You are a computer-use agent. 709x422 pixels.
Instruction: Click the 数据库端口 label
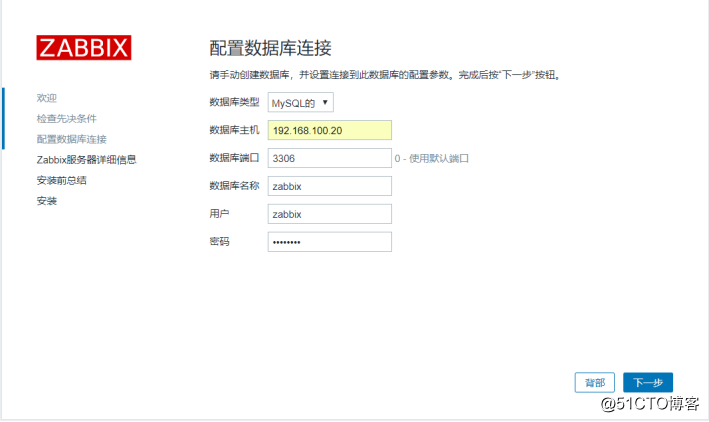pyautogui.click(x=234, y=158)
